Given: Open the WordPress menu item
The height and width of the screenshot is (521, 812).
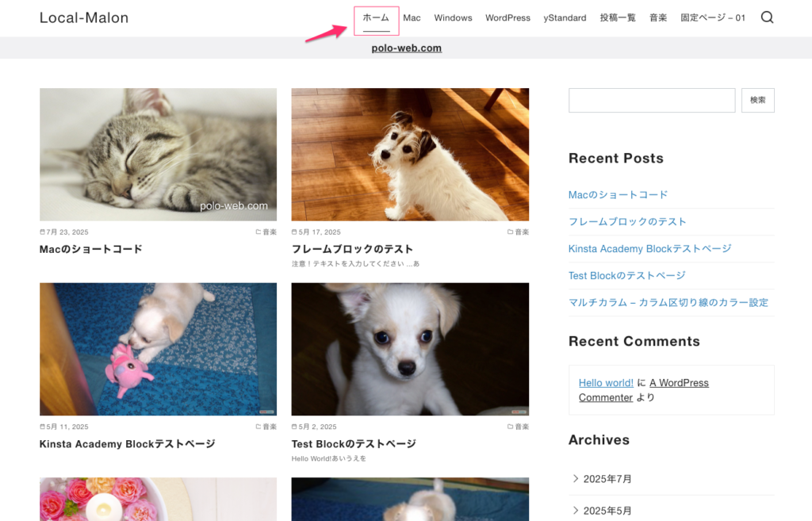Looking at the screenshot, I should coord(507,17).
